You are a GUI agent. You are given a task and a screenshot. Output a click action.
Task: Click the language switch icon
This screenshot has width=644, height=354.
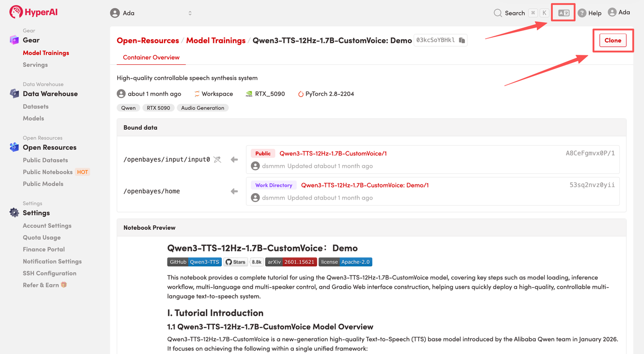point(563,13)
